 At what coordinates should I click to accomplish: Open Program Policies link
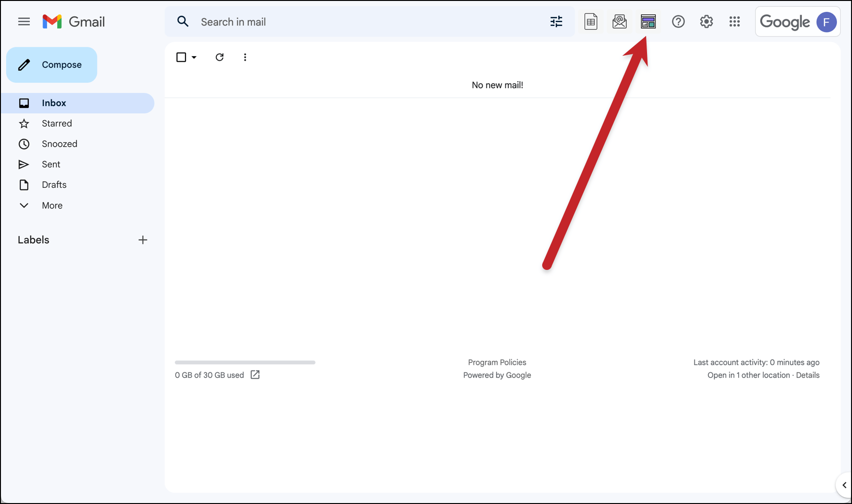coord(497,362)
